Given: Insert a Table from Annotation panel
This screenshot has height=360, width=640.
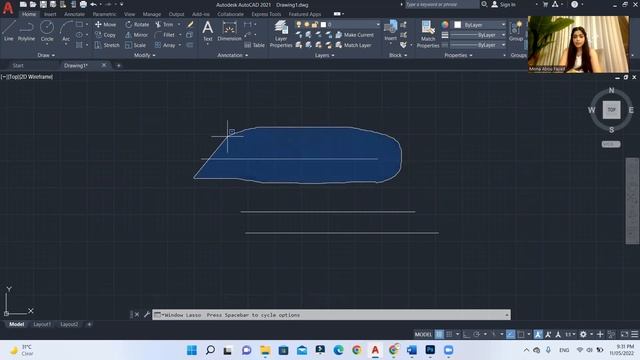Looking at the screenshot, I should click(x=255, y=45).
